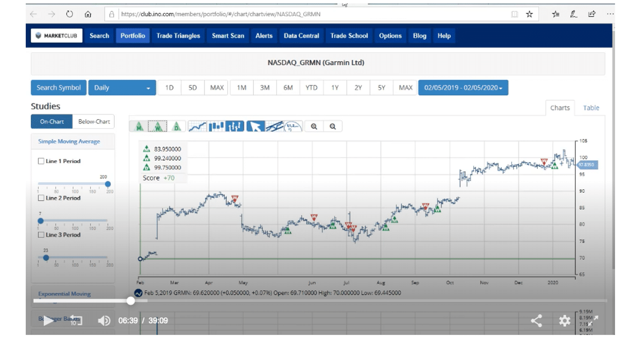Click the browser share icon
644x338 pixels.
pyautogui.click(x=592, y=14)
